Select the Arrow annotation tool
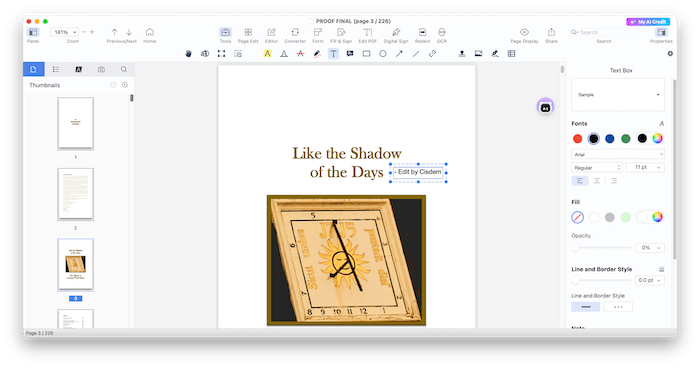700x368 pixels. click(399, 54)
